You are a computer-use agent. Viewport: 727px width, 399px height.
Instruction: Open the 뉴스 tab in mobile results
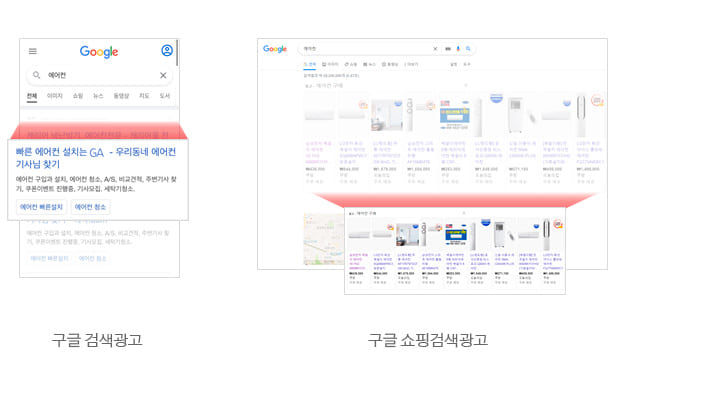98,96
